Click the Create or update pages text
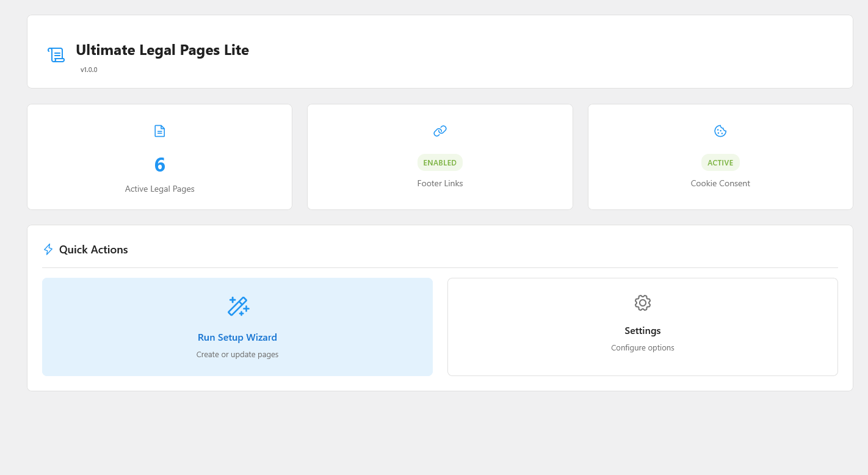 237,354
